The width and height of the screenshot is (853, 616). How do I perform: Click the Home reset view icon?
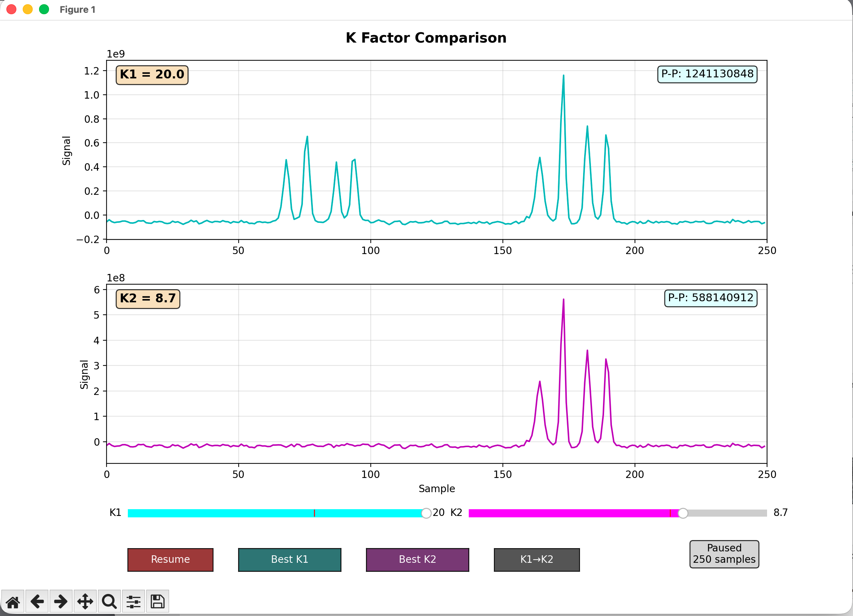[x=13, y=601]
